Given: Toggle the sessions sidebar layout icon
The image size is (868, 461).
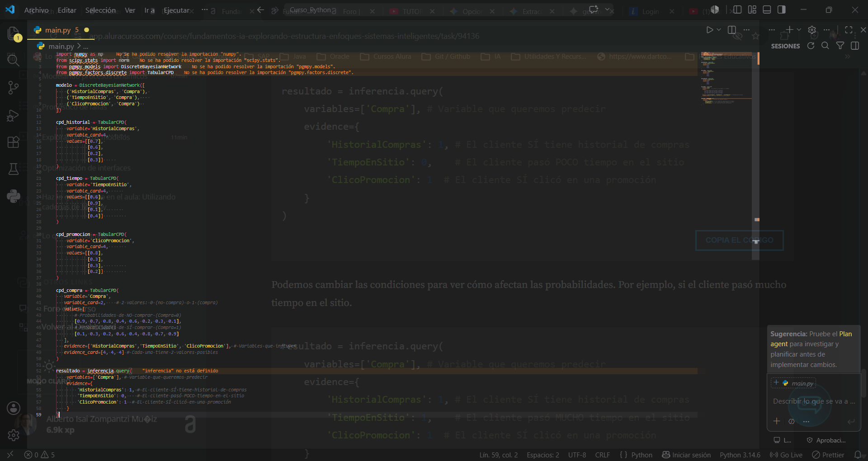Looking at the screenshot, I should coord(855,46).
